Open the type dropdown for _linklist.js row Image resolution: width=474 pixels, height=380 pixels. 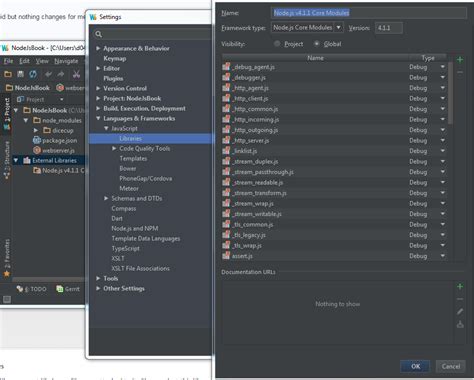(442, 151)
